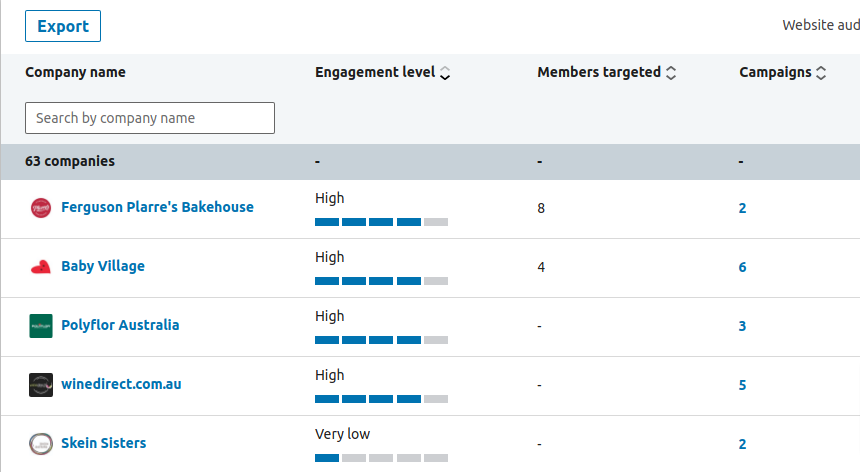860x472 pixels.
Task: Click Baby Village logo icon
Action: pyautogui.click(x=41, y=267)
